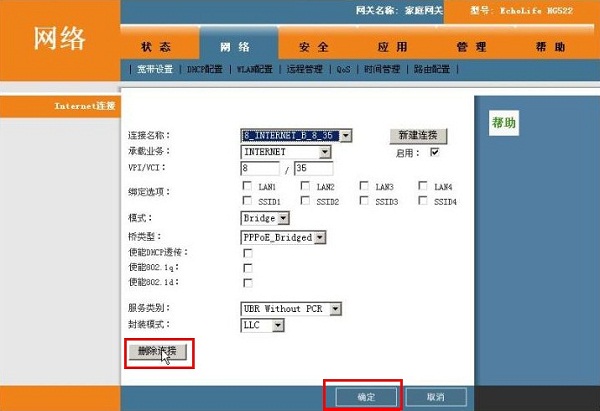Screen dimensions: 600x411
Task: Open the 承载业务 INTERNET dropdown
Action: point(324,152)
